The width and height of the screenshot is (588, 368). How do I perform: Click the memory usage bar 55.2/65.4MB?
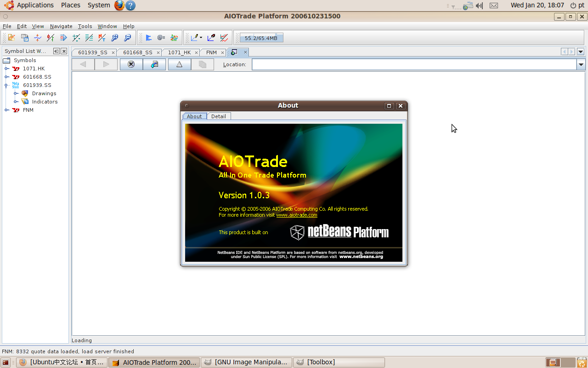coord(261,38)
